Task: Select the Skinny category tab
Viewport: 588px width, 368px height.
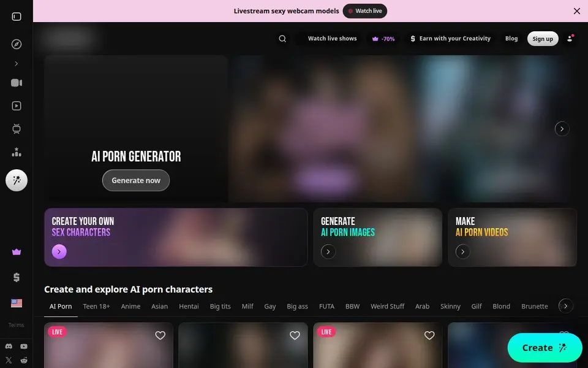Action: tap(450, 307)
